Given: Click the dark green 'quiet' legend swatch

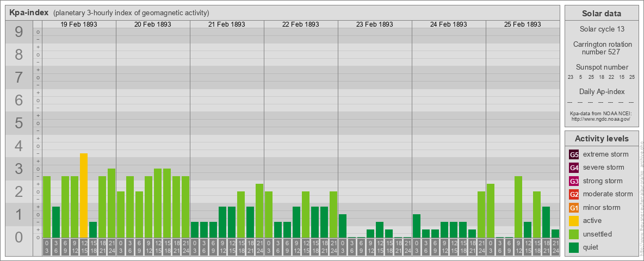Looking at the screenshot, I should 574,247.
